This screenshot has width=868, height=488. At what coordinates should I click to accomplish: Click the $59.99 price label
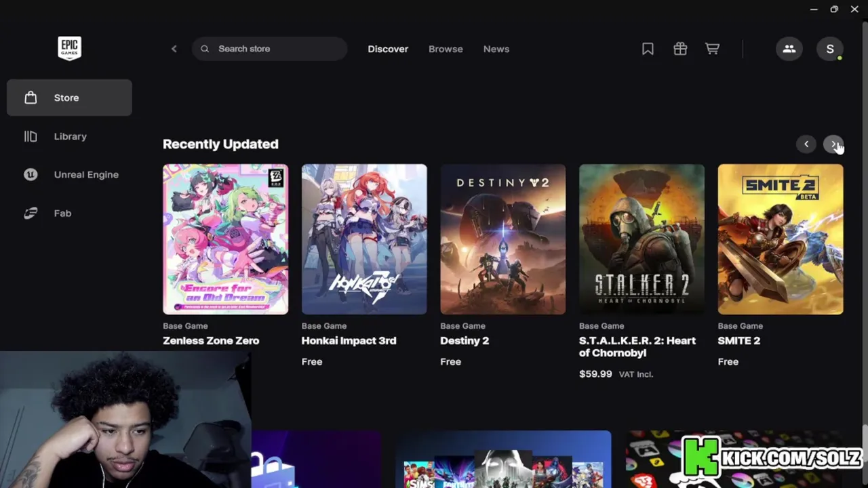pos(595,374)
